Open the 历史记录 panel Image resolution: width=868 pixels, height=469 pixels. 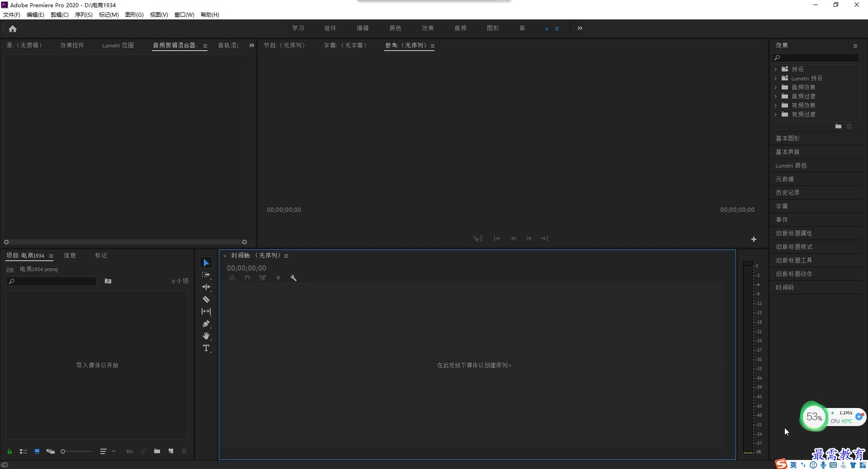tap(788, 192)
